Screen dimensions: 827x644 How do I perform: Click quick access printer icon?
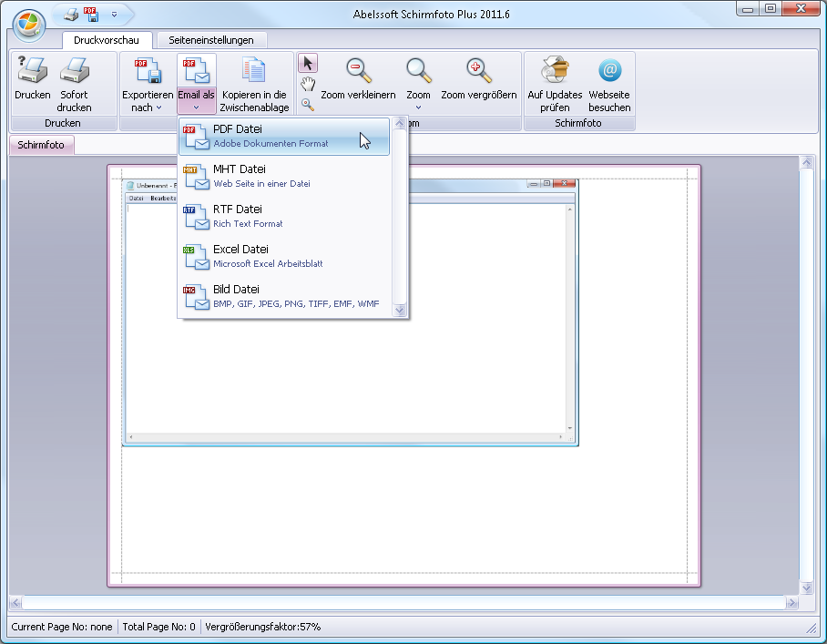pos(71,15)
